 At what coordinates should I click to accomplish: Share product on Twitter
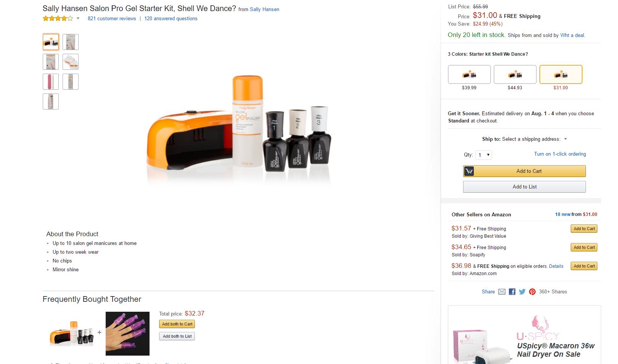(522, 292)
